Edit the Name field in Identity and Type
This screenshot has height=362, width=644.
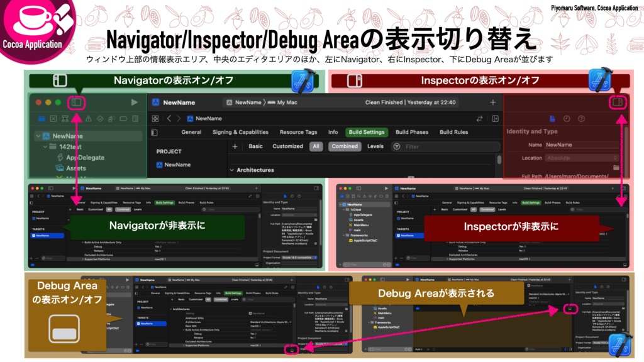582,145
